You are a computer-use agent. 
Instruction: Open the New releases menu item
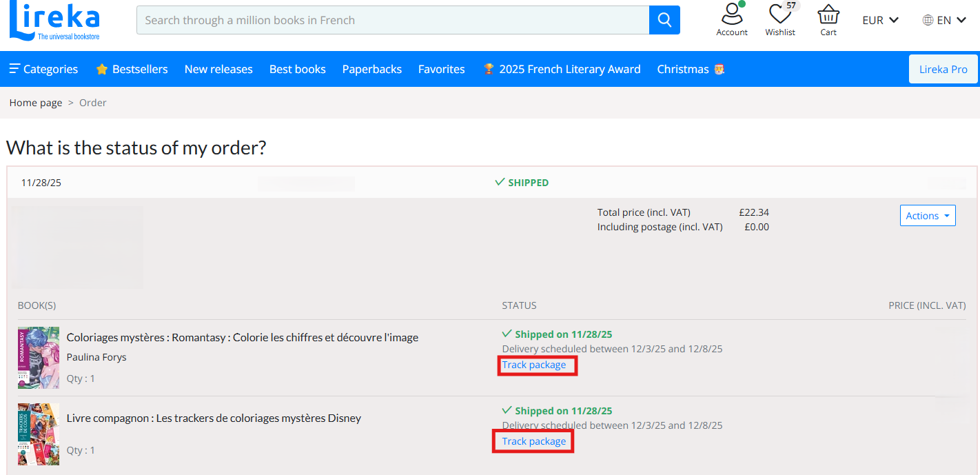(218, 69)
